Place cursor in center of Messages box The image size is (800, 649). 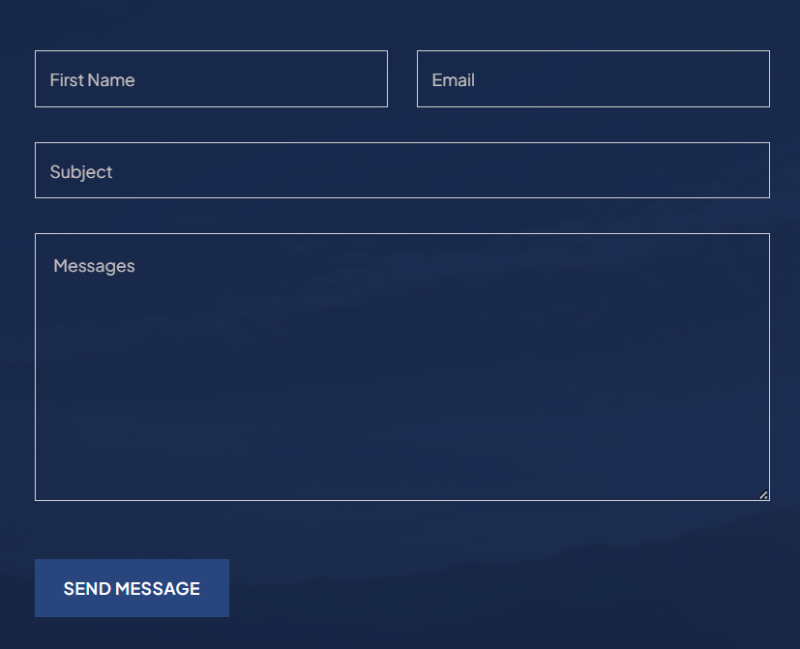[x=402, y=367]
